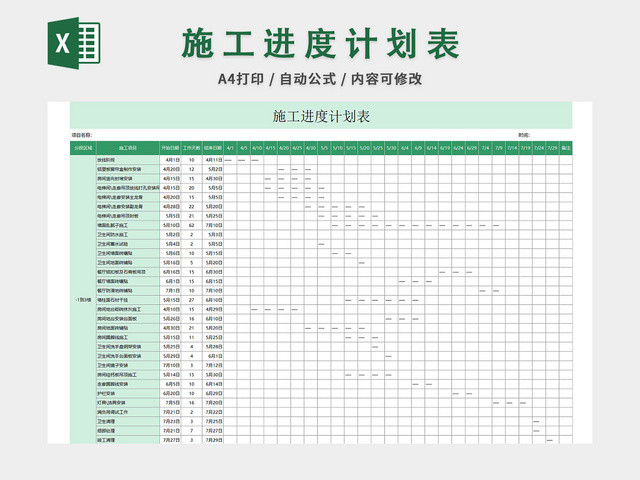This screenshot has width=640, height=480.
Task: Click the 5/30 date column header
Action: click(x=391, y=148)
